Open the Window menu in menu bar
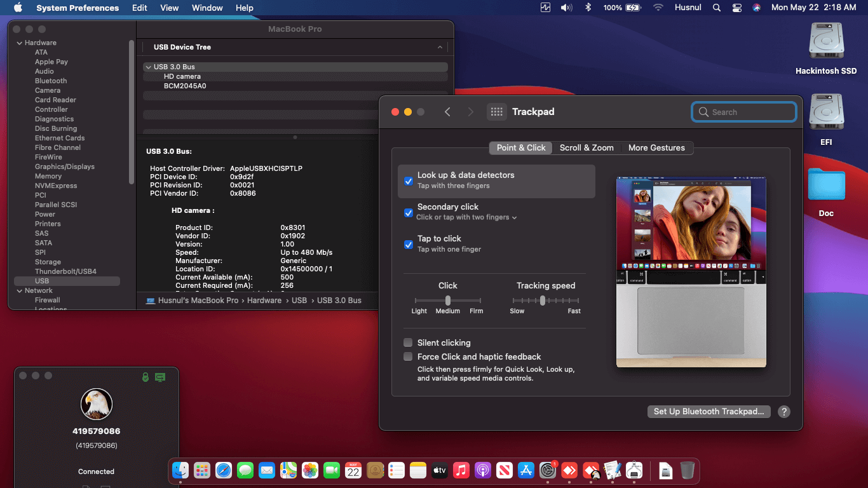Viewport: 868px width, 488px height. 207,8
